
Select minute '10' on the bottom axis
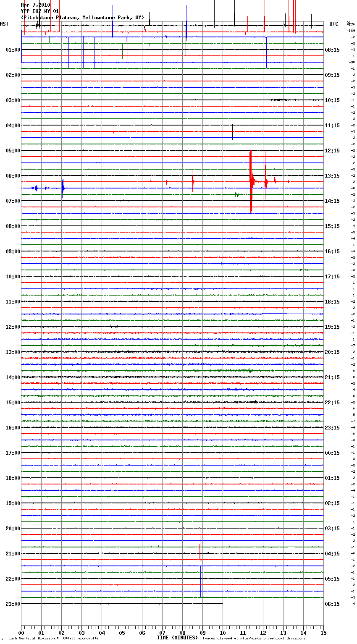223,633
